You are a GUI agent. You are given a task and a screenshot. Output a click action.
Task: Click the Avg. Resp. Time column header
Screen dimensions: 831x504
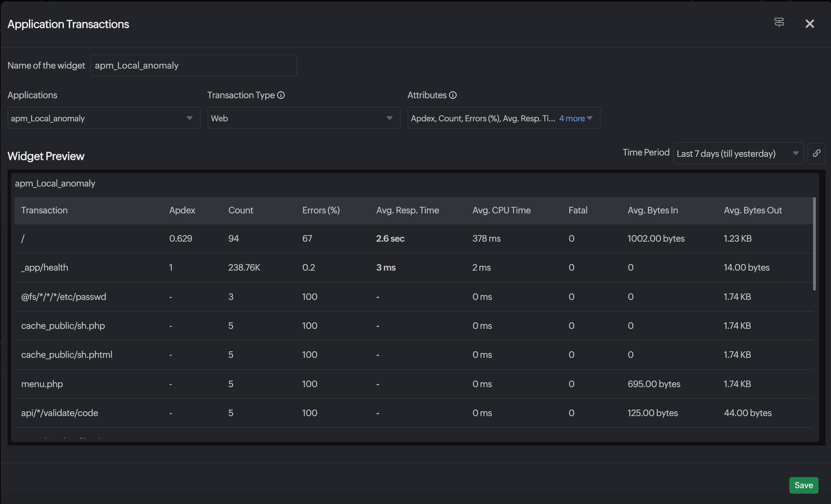(x=407, y=210)
